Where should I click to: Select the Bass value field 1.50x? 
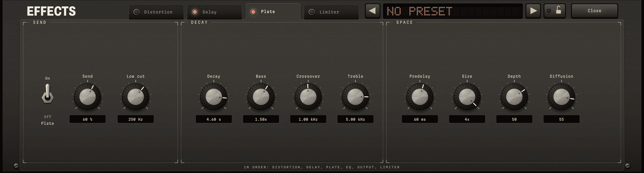point(261,119)
